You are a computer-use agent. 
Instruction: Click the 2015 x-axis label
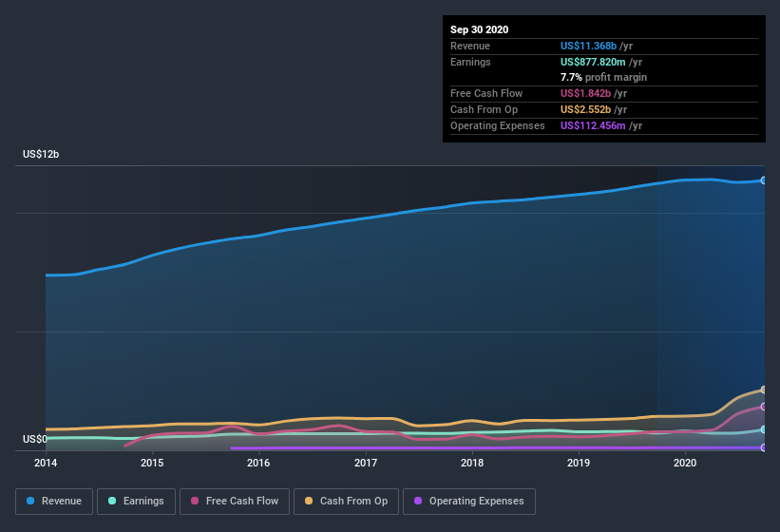click(152, 463)
